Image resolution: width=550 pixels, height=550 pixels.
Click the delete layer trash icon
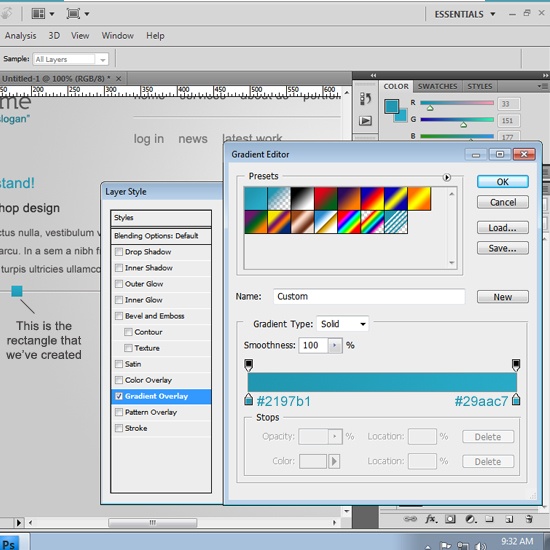click(x=529, y=519)
